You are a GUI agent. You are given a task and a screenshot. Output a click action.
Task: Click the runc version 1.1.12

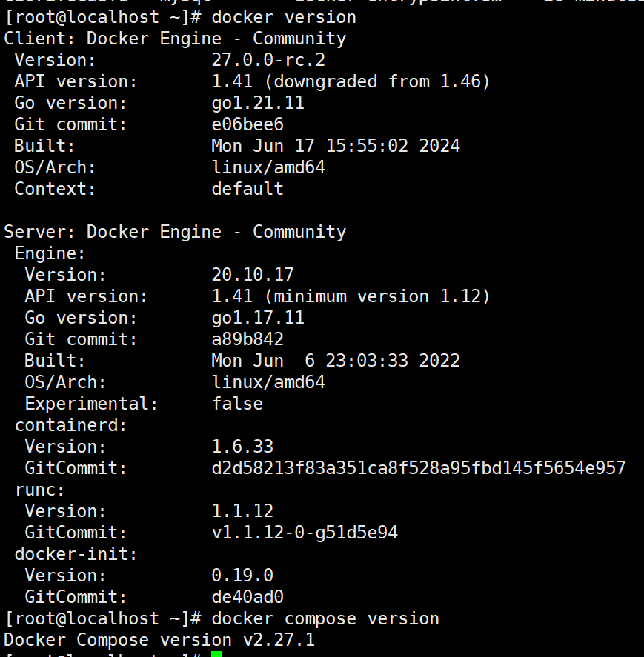[x=242, y=511]
